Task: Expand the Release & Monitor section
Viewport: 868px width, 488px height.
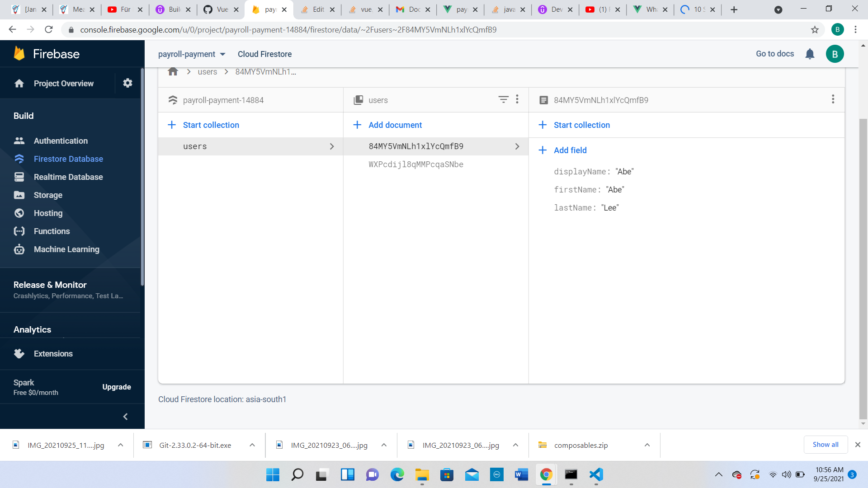Action: point(50,285)
